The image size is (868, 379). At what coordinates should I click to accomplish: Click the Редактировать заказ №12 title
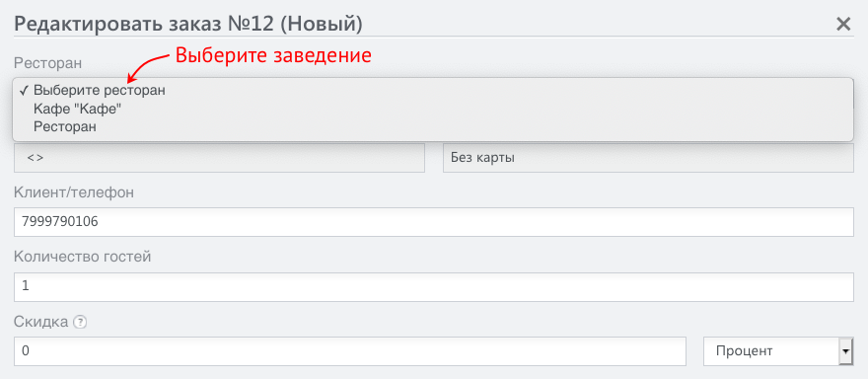pos(188,24)
